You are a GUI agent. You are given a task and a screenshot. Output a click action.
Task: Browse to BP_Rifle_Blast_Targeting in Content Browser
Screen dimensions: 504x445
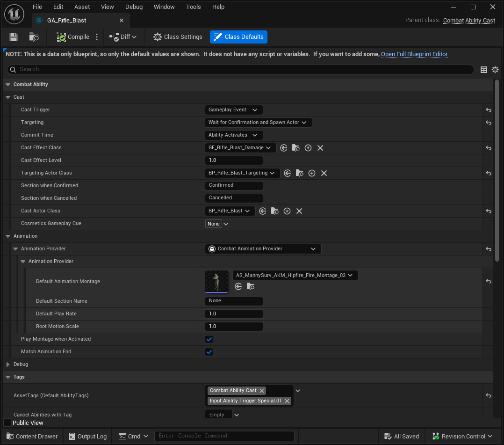(300, 173)
